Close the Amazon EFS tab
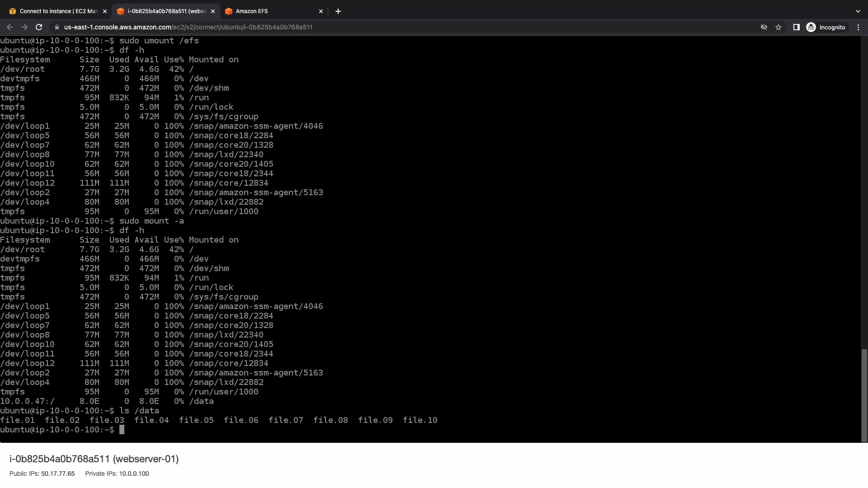The image size is (868, 488). tap(321, 11)
